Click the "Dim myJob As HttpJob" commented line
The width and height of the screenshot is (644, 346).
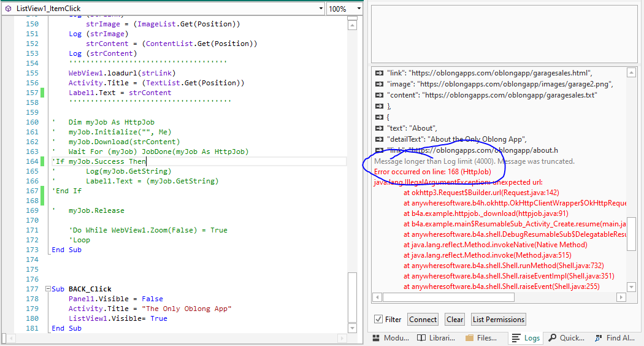111,122
